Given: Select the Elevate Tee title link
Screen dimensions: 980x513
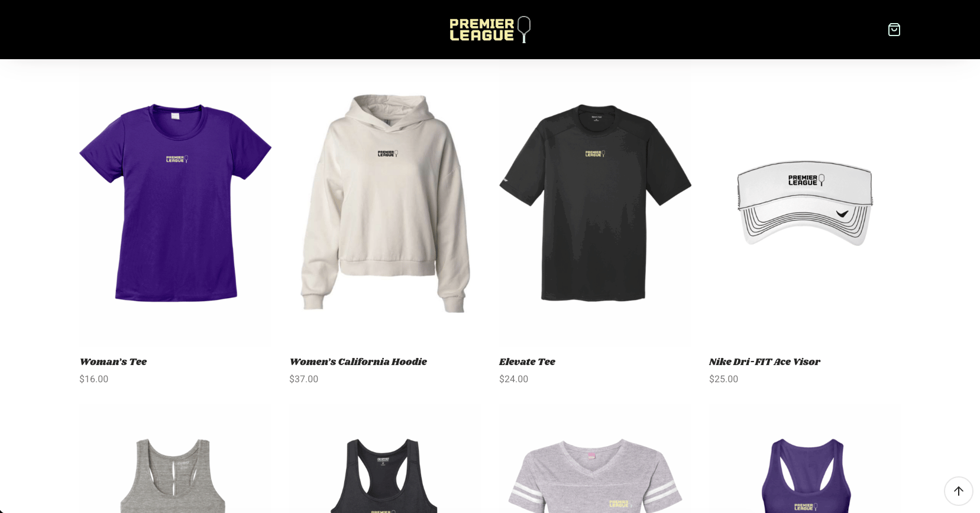Looking at the screenshot, I should click(527, 362).
